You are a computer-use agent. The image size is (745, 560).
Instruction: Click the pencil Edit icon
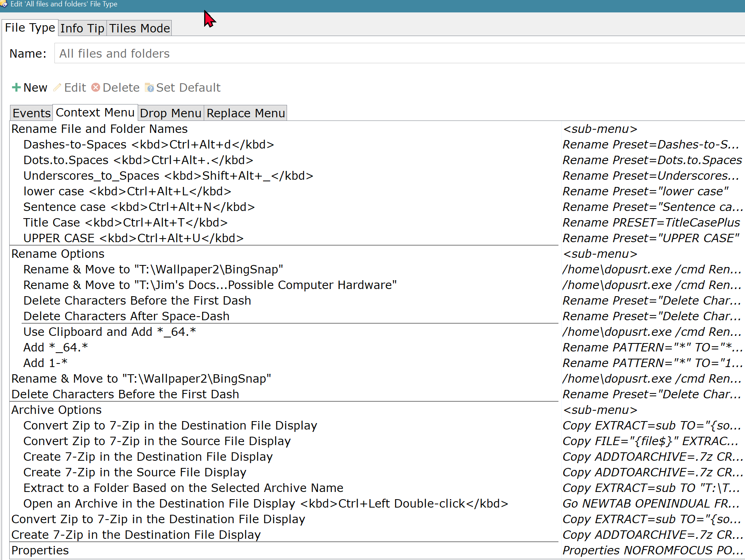[57, 87]
